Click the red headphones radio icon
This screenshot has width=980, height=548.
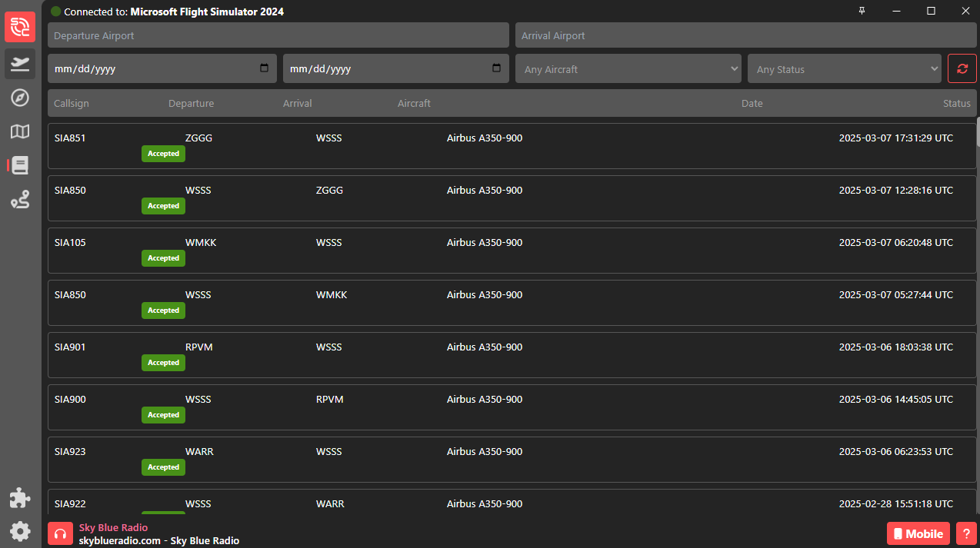[x=60, y=533]
